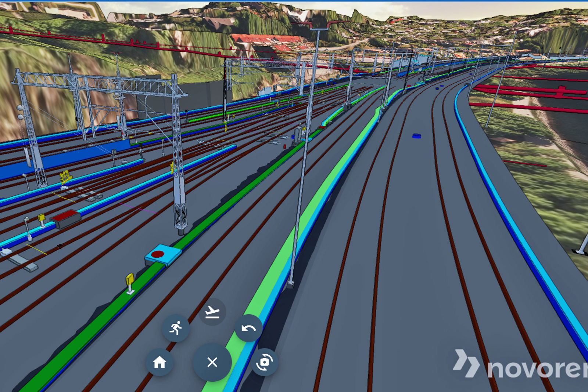Select the small blue object on tracks
The image size is (588, 392).
click(416, 136)
